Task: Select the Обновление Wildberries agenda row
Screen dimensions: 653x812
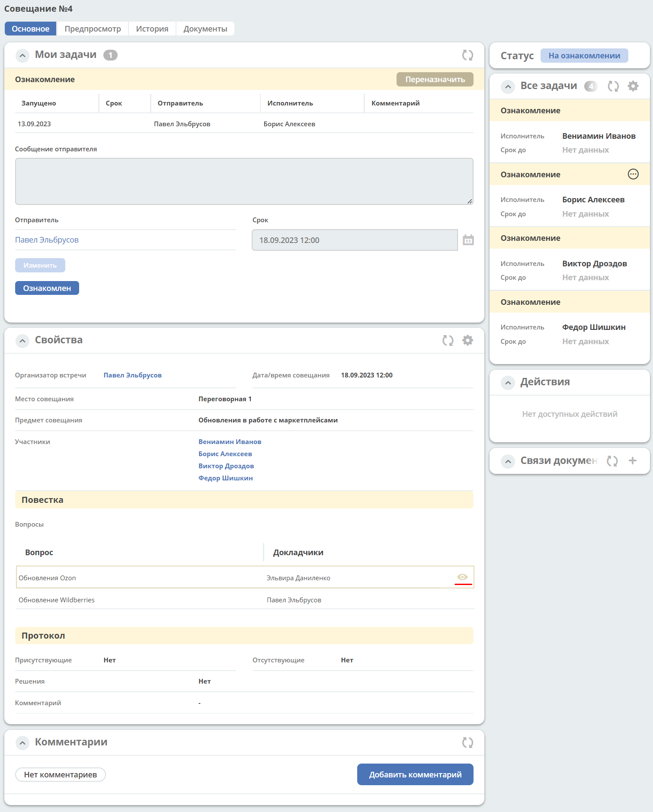Action: click(x=245, y=600)
